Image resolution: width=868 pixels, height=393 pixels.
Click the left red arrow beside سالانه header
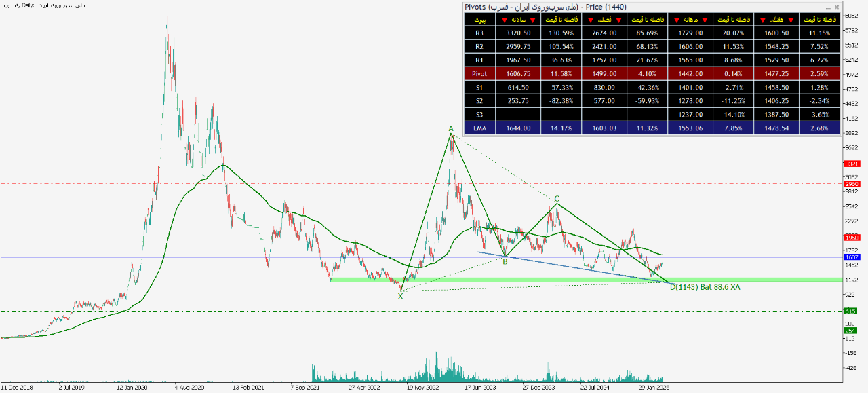[x=503, y=20]
